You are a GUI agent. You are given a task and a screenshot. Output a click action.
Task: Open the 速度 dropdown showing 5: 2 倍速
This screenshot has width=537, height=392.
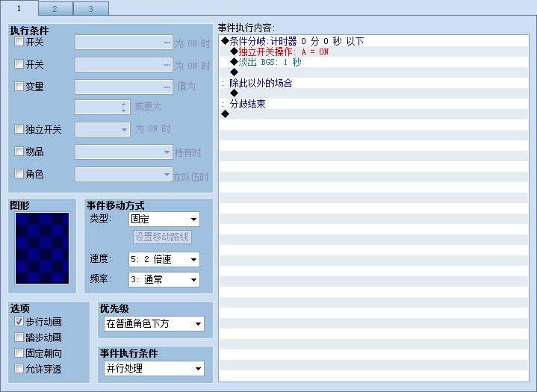(x=164, y=260)
